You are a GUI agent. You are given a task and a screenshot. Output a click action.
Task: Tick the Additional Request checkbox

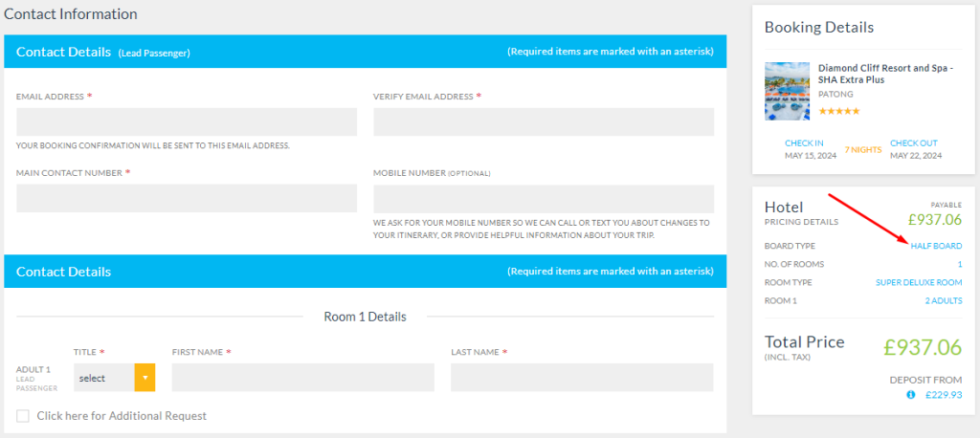pos(23,416)
